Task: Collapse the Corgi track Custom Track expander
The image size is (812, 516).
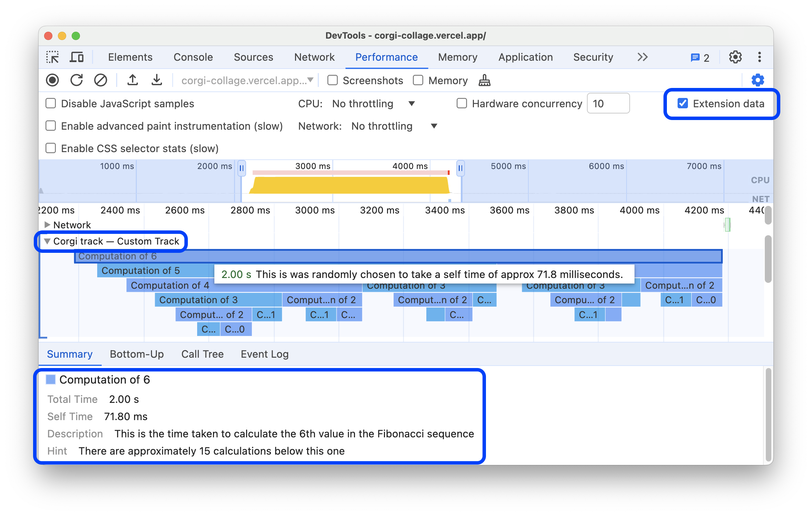Action: [x=47, y=241]
